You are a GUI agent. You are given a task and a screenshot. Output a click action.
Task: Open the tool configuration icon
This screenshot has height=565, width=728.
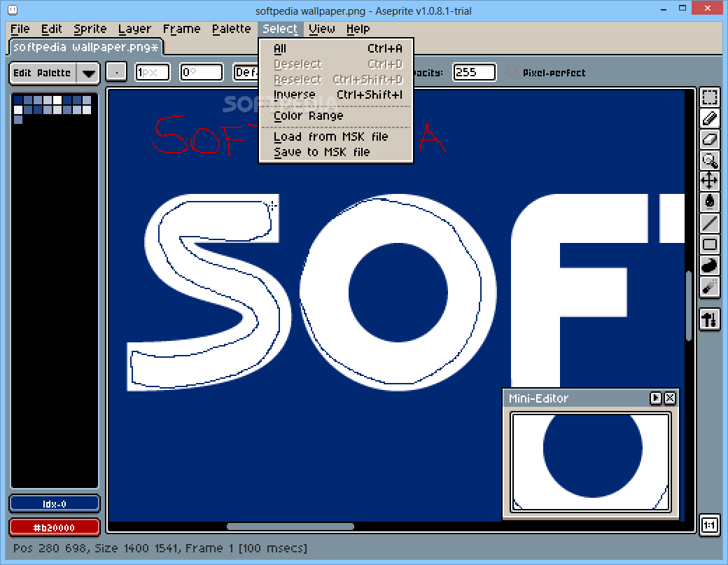coord(709,320)
